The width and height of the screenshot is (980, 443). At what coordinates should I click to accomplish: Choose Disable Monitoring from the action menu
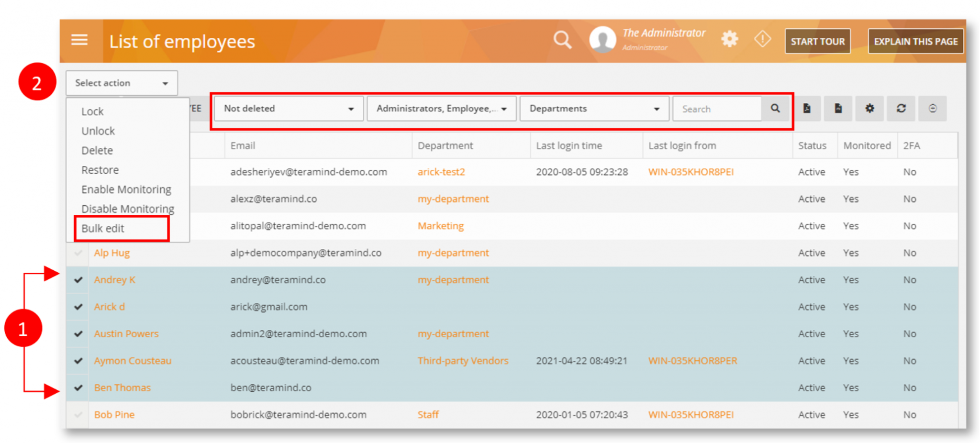(127, 209)
